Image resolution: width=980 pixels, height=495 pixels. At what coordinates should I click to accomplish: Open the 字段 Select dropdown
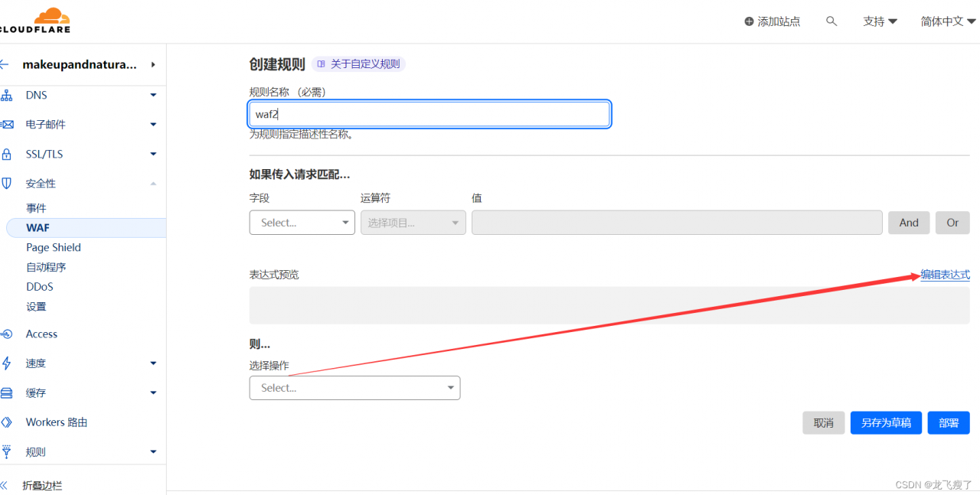pos(302,223)
